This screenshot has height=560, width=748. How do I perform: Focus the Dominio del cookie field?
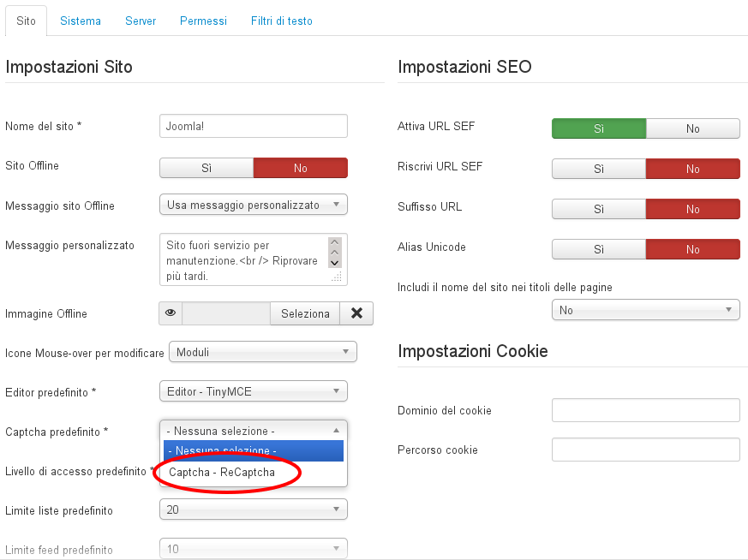point(646,410)
